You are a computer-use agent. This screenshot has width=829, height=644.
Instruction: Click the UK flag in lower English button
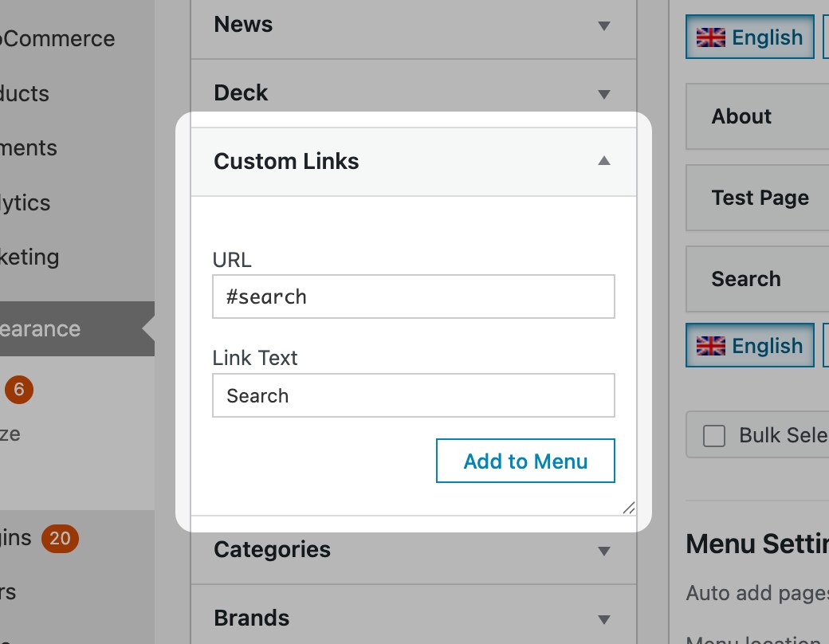tap(710, 346)
